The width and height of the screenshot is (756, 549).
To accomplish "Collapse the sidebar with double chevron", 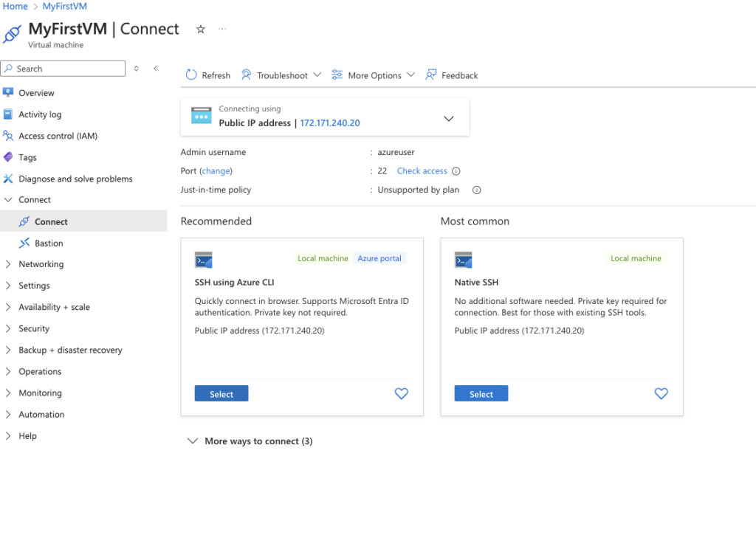I will tap(157, 69).
